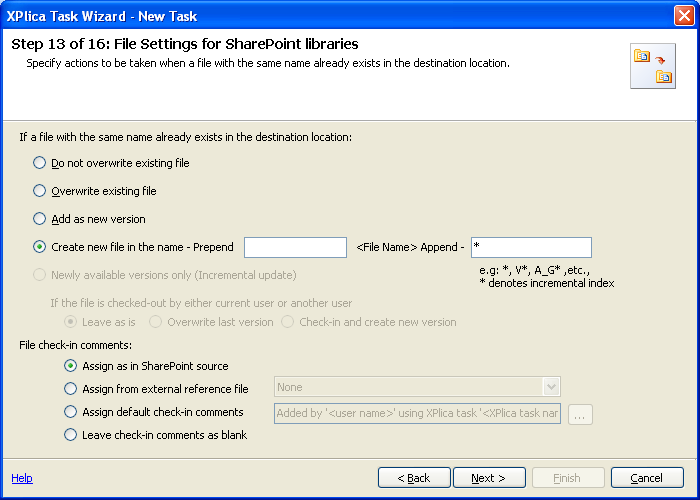The height and width of the screenshot is (500, 700).
Task: Click the Prepend text field
Action: [x=295, y=247]
